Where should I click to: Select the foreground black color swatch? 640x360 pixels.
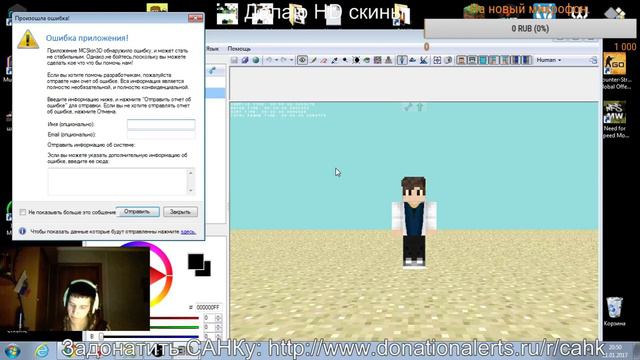(196, 262)
